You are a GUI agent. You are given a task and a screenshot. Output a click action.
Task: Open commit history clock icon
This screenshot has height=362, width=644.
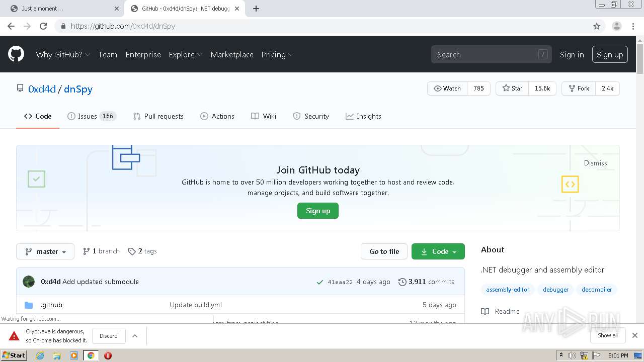coord(402,282)
